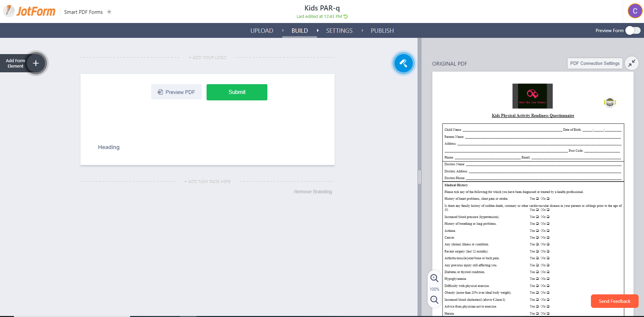Select the Heading form element
644x317 pixels.
(109, 147)
